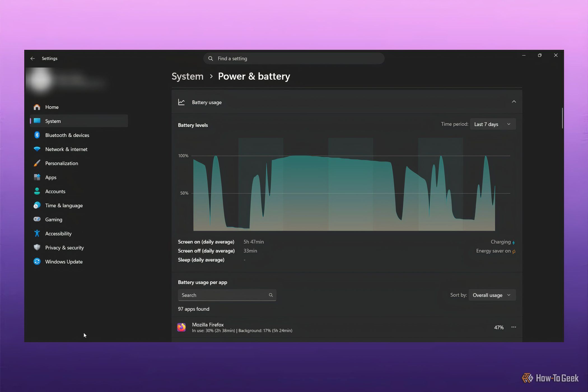This screenshot has height=392, width=588.
Task: Click the Time & language globe icon
Action: pos(37,205)
